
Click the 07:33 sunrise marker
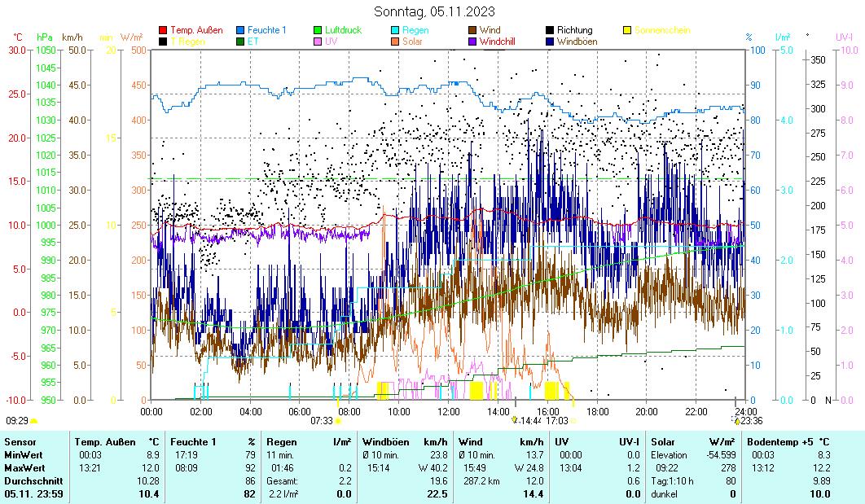tap(322, 421)
